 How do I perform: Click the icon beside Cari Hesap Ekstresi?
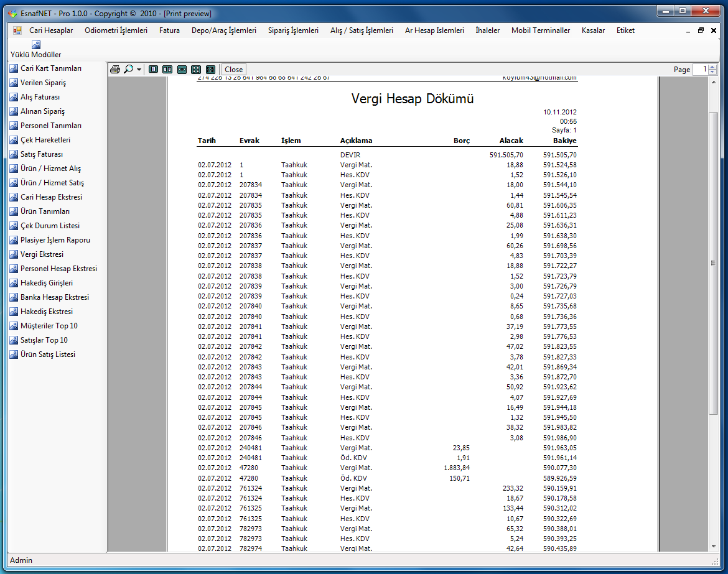pos(14,197)
